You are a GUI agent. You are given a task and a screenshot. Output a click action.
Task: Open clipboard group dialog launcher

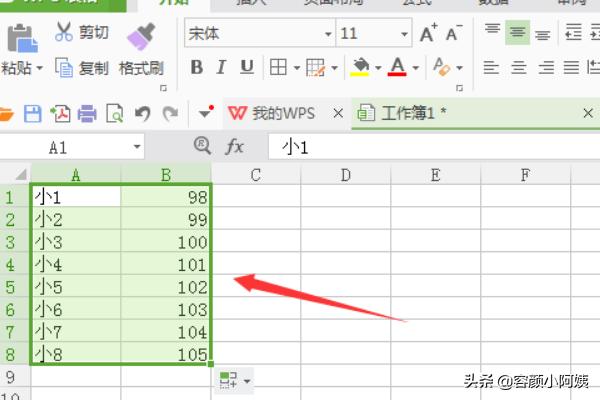point(163,88)
